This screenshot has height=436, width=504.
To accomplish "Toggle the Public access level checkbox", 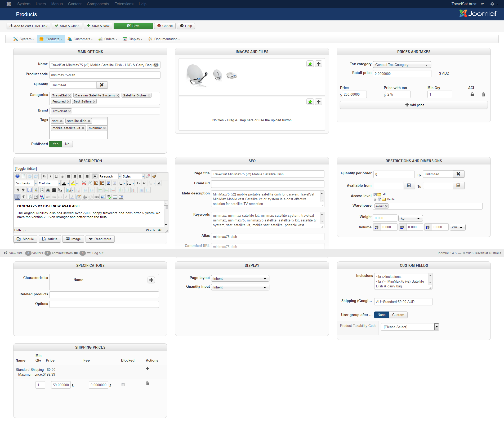I will (380, 199).
